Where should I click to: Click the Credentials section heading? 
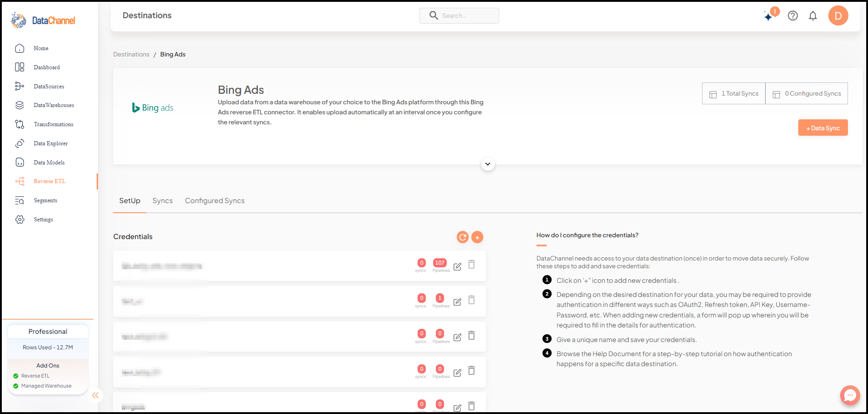point(133,237)
